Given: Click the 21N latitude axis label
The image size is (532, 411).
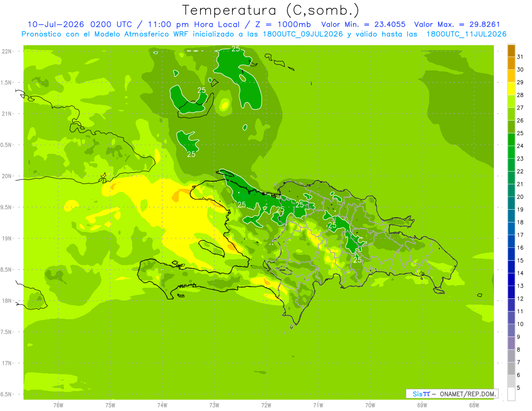Looking at the screenshot, I should click(7, 114).
